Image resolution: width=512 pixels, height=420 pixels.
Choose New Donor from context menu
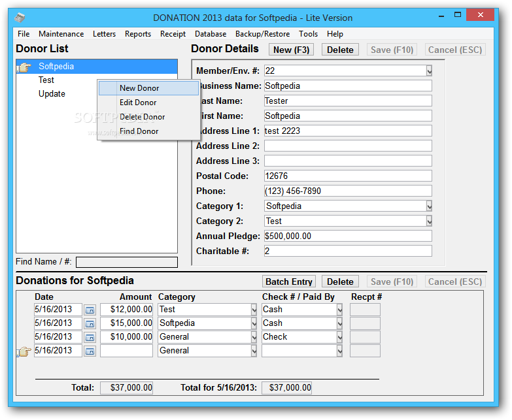(148, 88)
